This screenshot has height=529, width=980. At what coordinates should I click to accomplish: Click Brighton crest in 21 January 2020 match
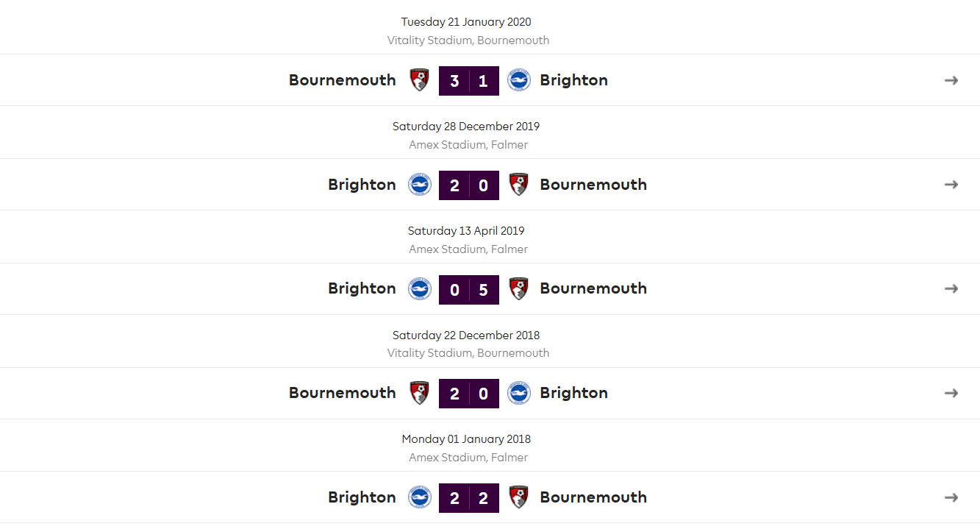519,80
